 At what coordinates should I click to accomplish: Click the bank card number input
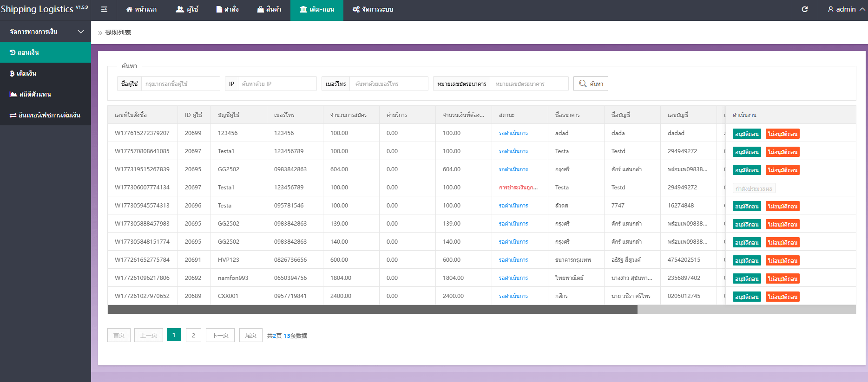click(529, 84)
